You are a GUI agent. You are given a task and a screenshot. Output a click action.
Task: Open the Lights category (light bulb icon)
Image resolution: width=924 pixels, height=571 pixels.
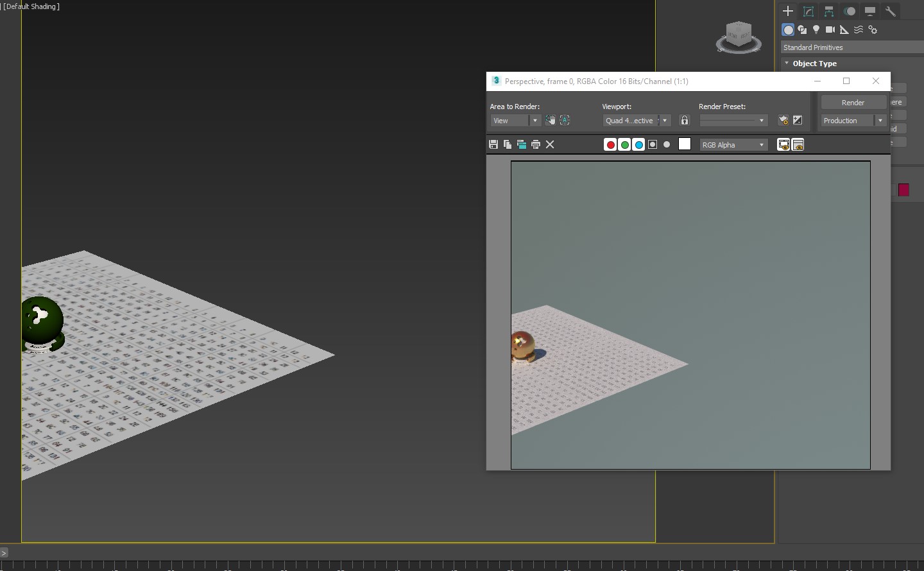pos(816,30)
